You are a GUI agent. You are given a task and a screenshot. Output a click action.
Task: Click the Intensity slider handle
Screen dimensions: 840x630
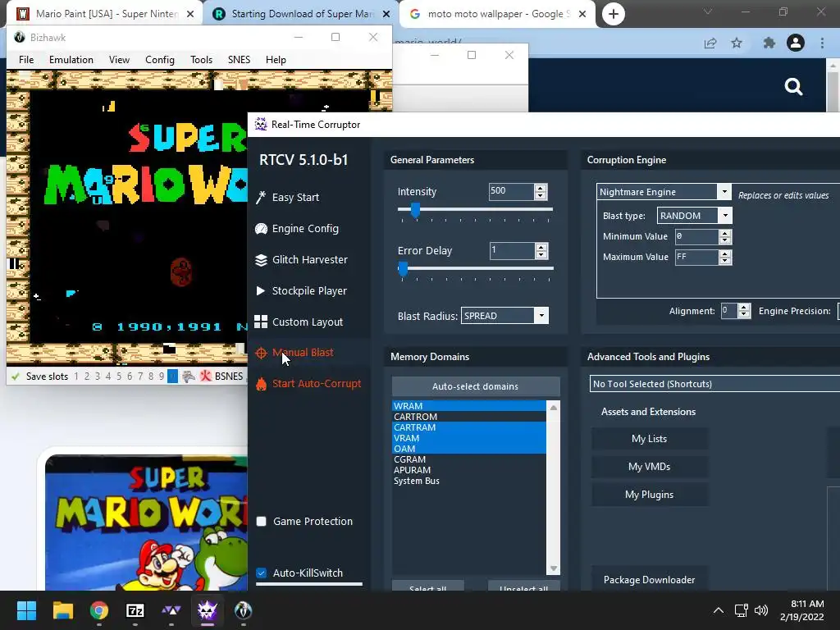(415, 210)
